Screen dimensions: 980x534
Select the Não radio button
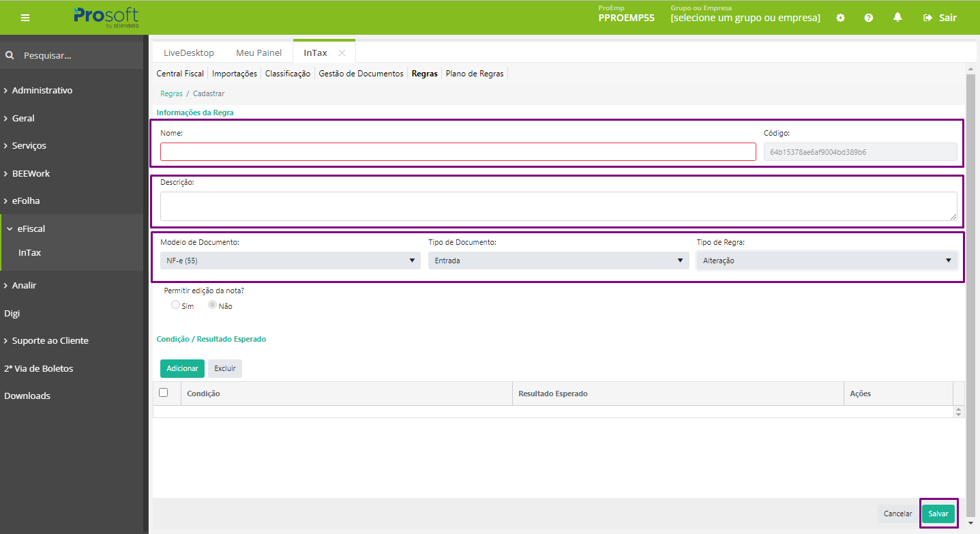click(212, 306)
